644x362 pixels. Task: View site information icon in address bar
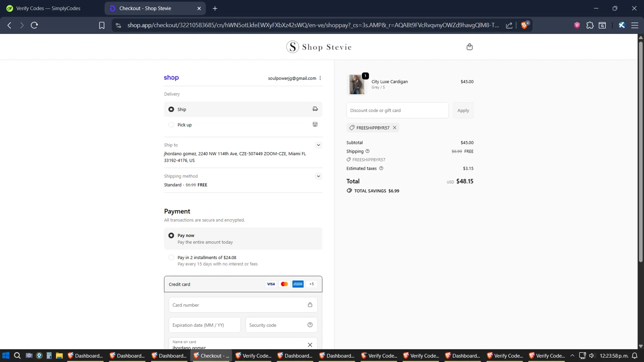click(118, 25)
